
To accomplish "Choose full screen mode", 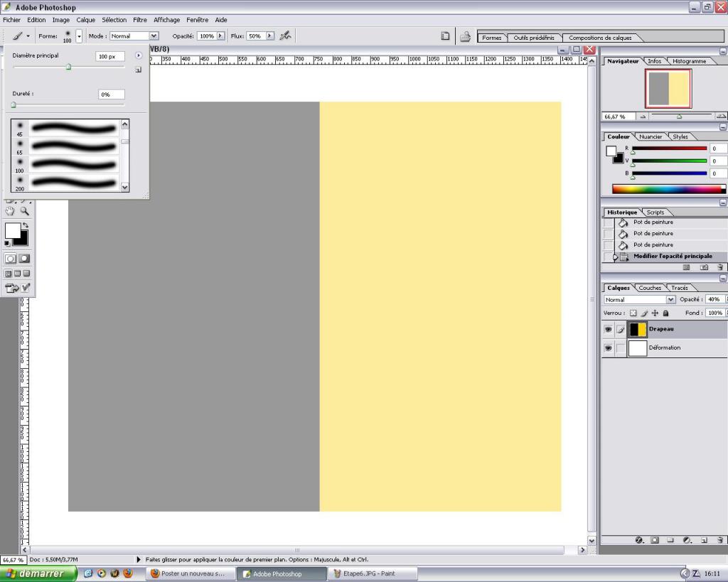I will click(26, 274).
